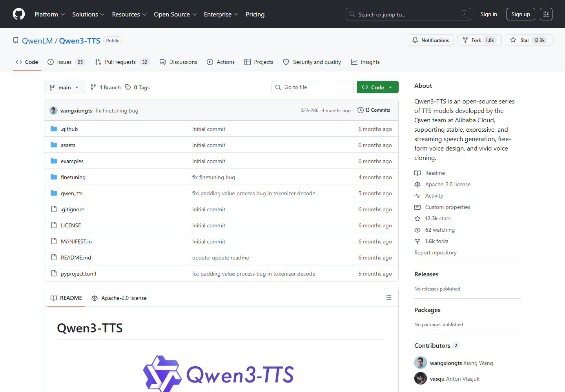Select the Apache-2.0 license file tab
The height and width of the screenshot is (392, 565).
119,298
